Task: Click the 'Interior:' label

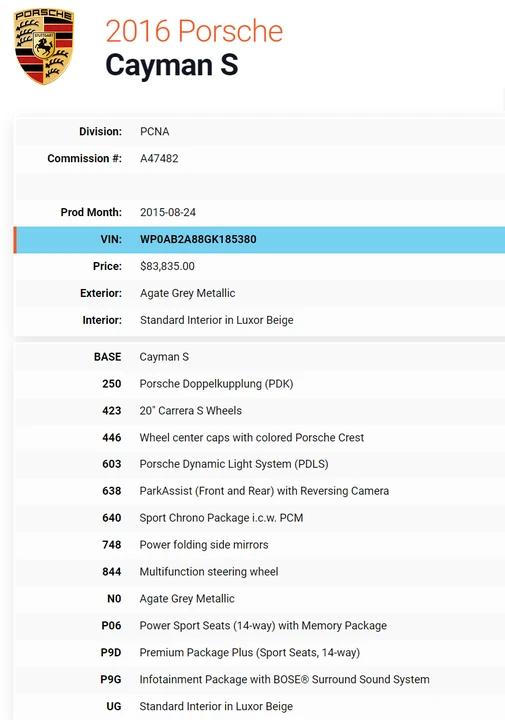Action: 102,320
